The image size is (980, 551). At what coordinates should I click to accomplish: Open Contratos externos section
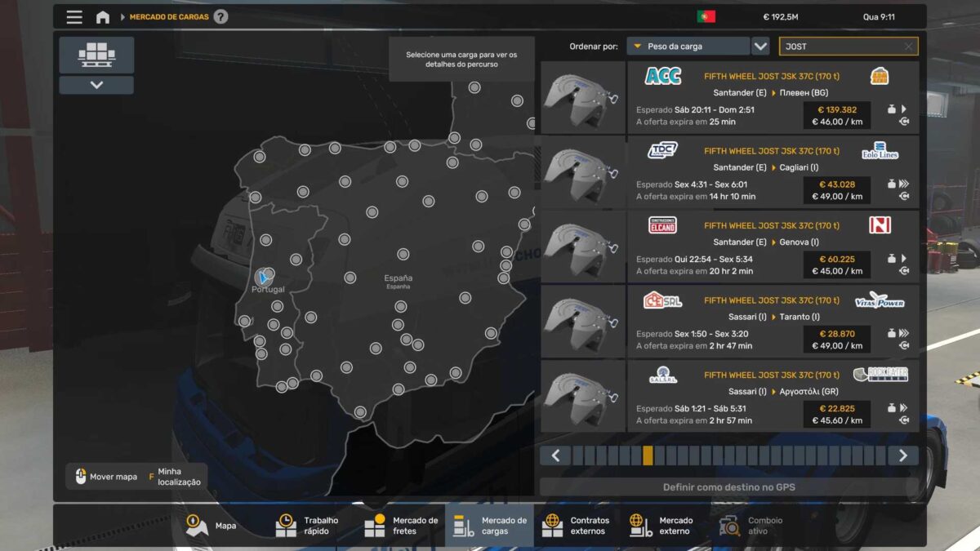[577, 526]
